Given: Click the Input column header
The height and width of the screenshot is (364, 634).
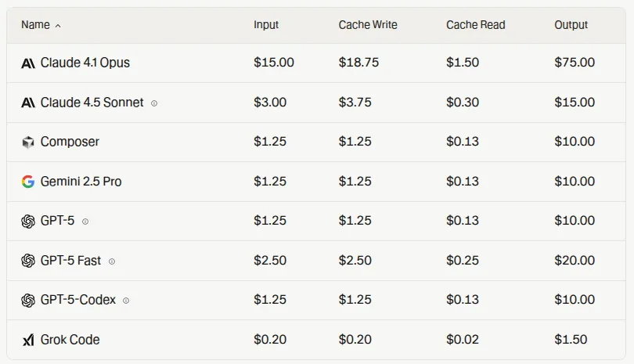Looking at the screenshot, I should pyautogui.click(x=266, y=25).
